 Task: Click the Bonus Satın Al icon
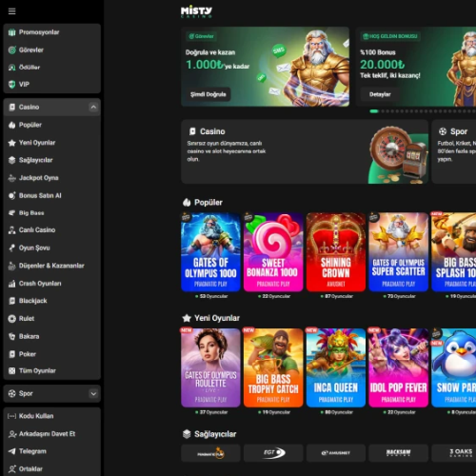(x=11, y=196)
